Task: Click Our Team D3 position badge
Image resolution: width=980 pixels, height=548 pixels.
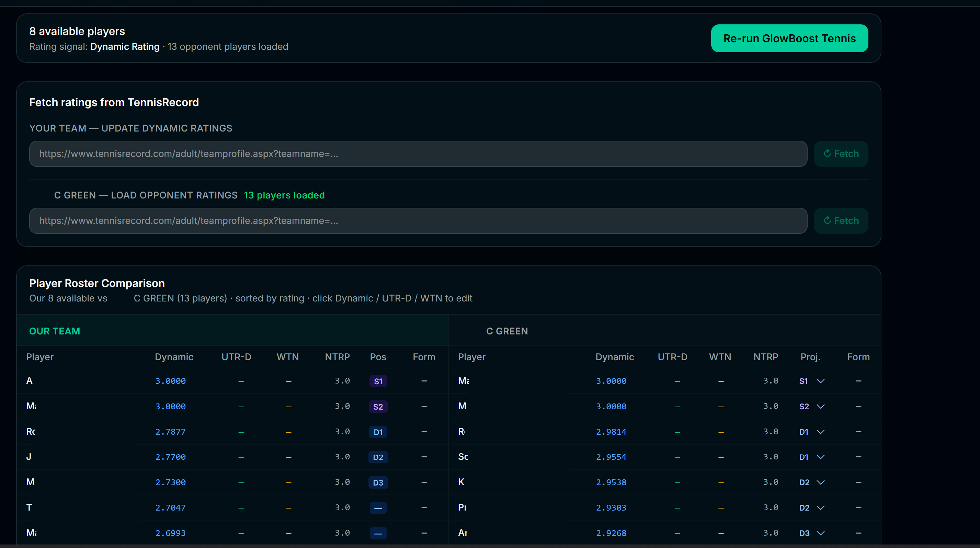Action: pos(378,482)
